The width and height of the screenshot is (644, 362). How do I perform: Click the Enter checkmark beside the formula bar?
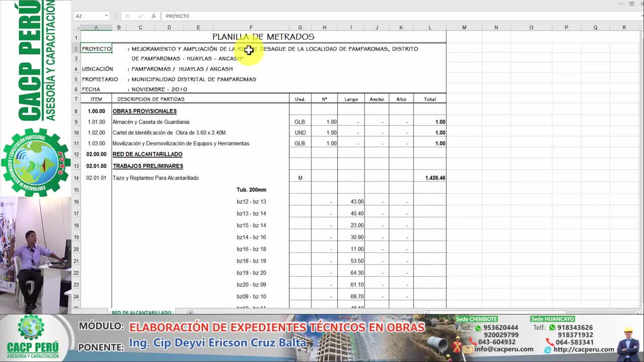pos(141,16)
